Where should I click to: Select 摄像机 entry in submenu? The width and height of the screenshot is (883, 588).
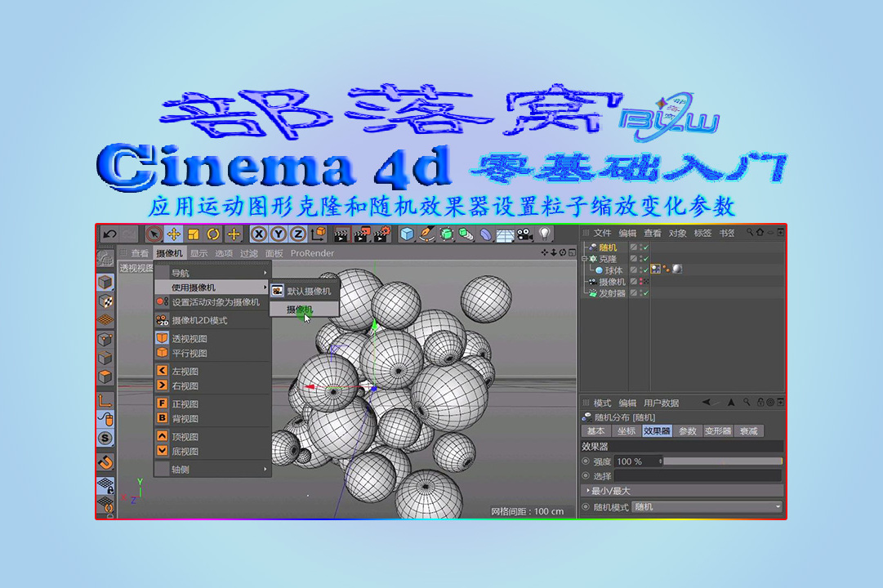(x=304, y=310)
